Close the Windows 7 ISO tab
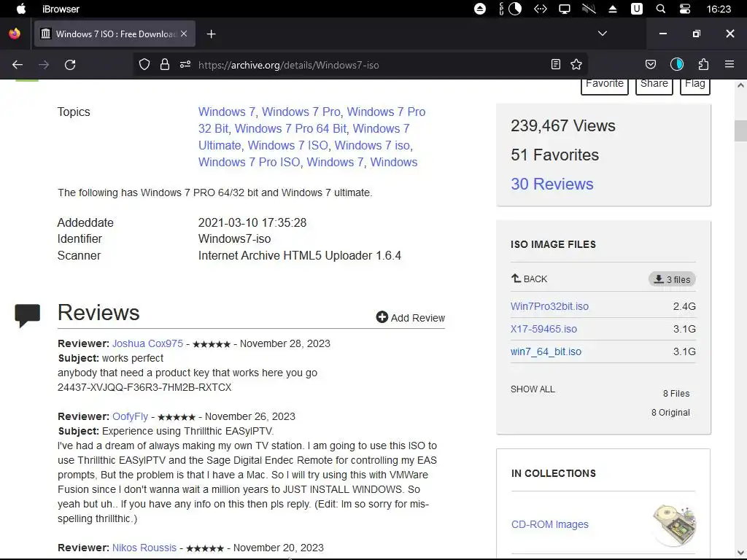 point(184,34)
